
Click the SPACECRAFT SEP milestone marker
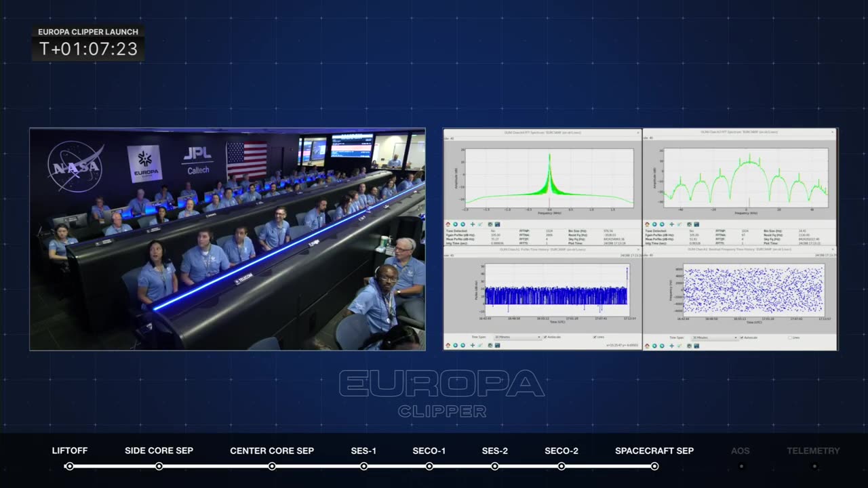pyautogui.click(x=654, y=466)
